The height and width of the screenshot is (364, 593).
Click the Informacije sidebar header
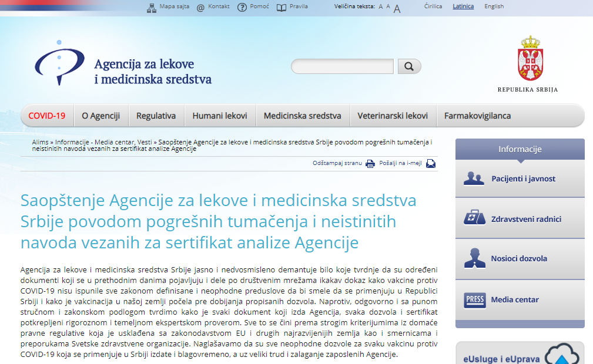coord(520,149)
